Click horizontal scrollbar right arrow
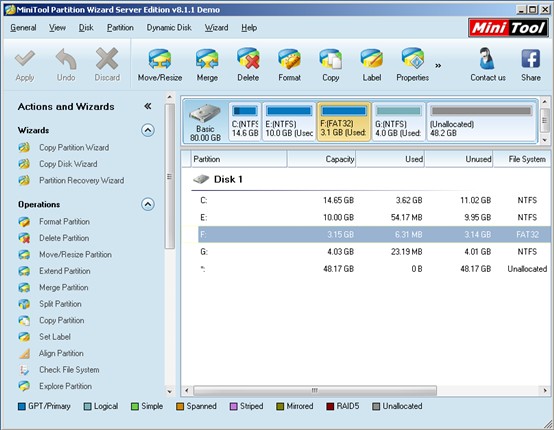 pyautogui.click(x=545, y=390)
